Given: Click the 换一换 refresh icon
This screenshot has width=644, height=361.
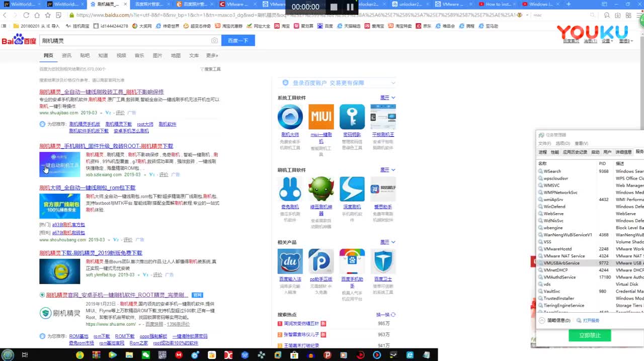Looking at the screenshot, I should click(393, 315).
